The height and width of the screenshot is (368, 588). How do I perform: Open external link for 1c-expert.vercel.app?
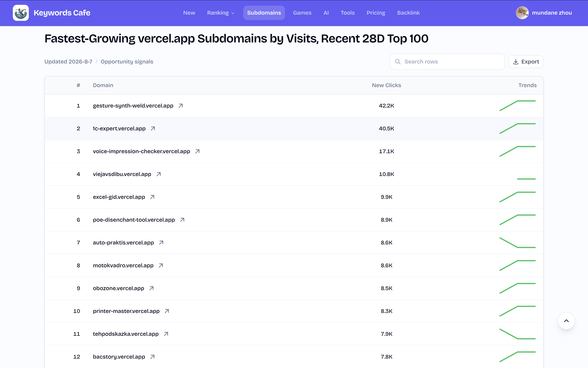[x=153, y=129]
